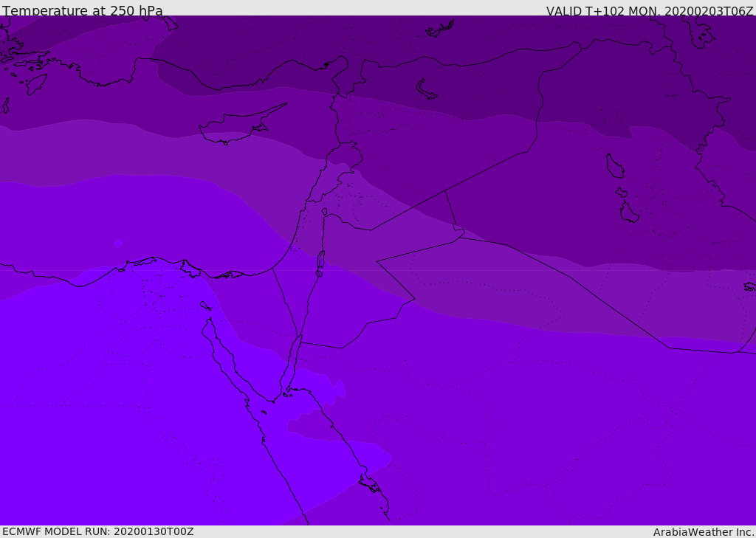This screenshot has width=756, height=538.
Task: Open the ArabiaWeather Inc. credit
Action: (703, 532)
